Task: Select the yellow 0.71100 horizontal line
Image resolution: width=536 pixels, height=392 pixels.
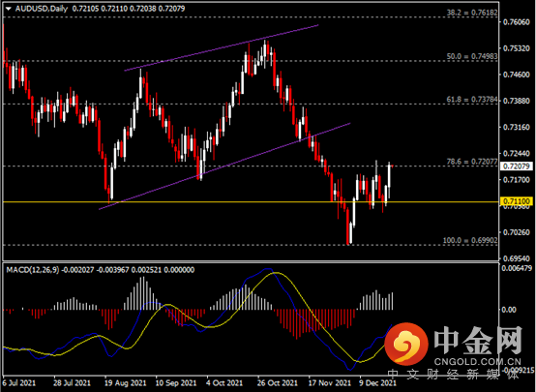Action: [x=251, y=202]
